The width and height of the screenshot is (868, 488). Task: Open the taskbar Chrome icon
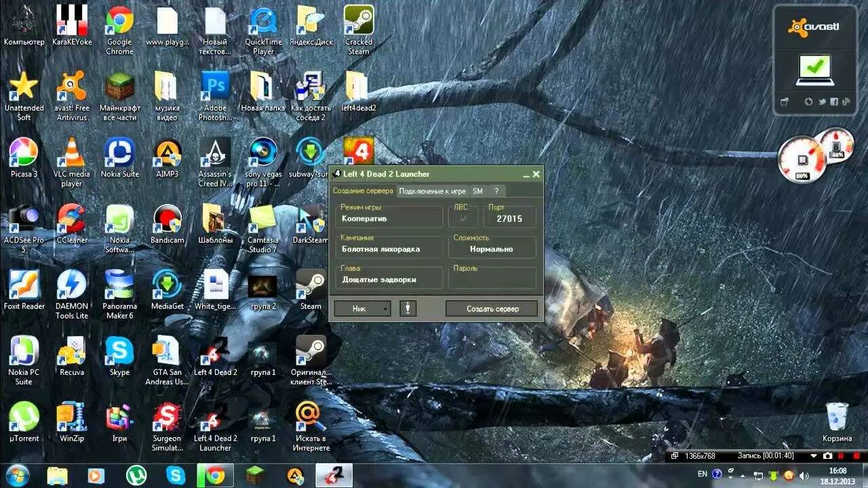click(x=216, y=475)
